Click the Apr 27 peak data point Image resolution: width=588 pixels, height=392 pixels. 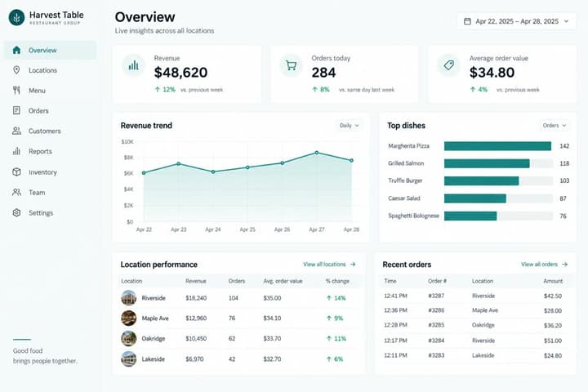click(x=317, y=153)
